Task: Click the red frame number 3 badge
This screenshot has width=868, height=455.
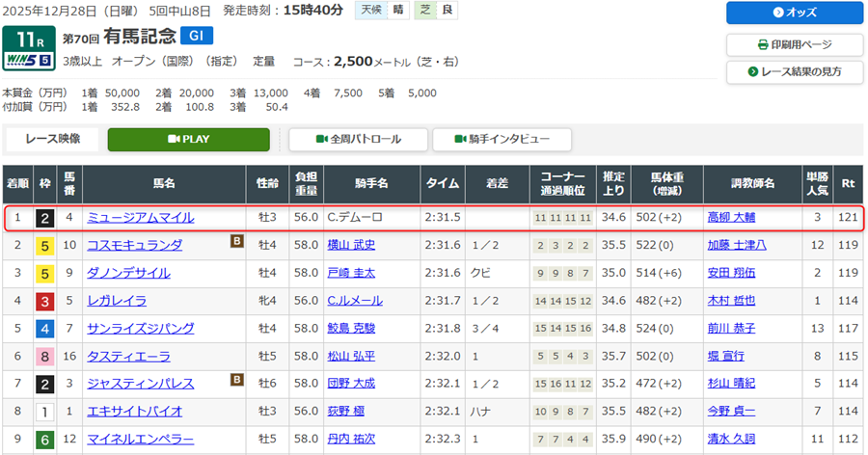Action: (x=44, y=302)
